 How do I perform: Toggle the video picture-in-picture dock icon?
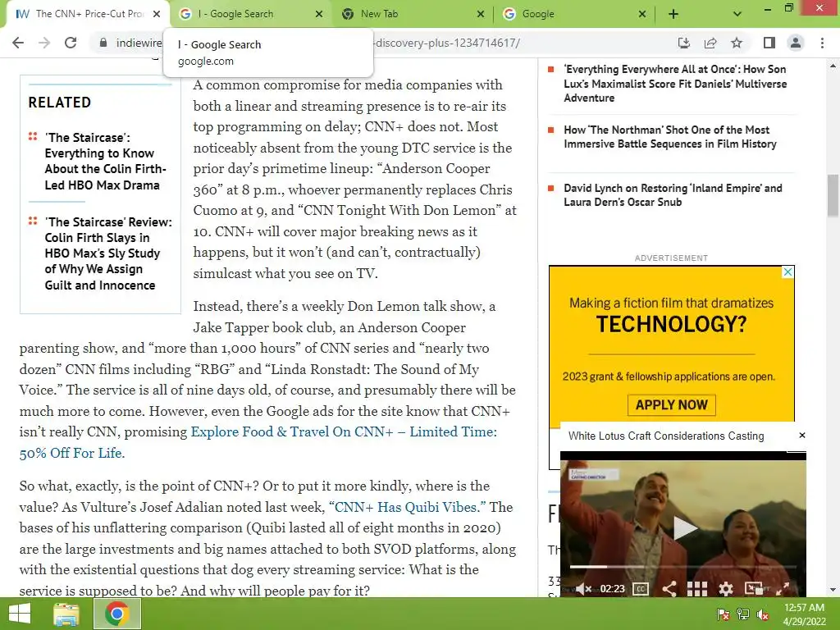point(754,589)
